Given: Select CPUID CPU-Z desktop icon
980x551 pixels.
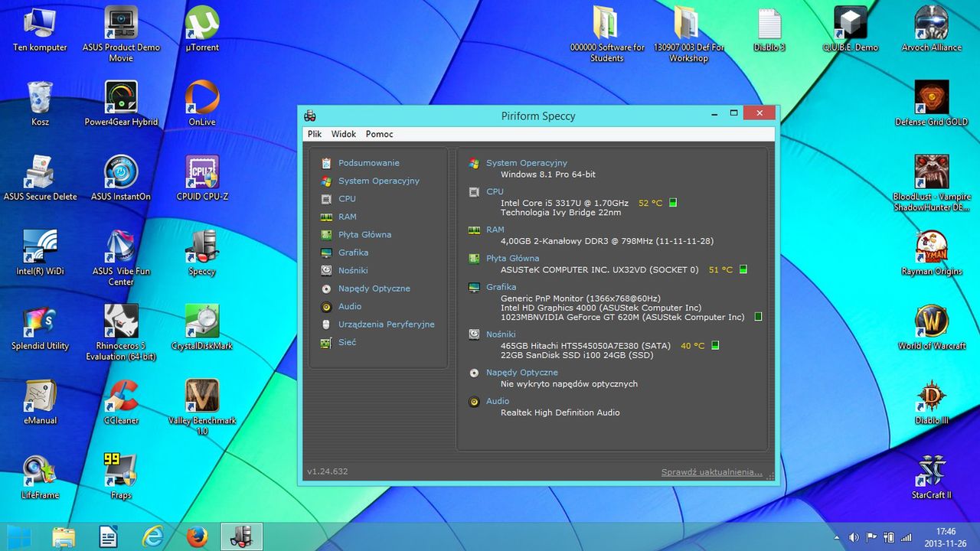Looking at the screenshot, I should pos(202,178).
